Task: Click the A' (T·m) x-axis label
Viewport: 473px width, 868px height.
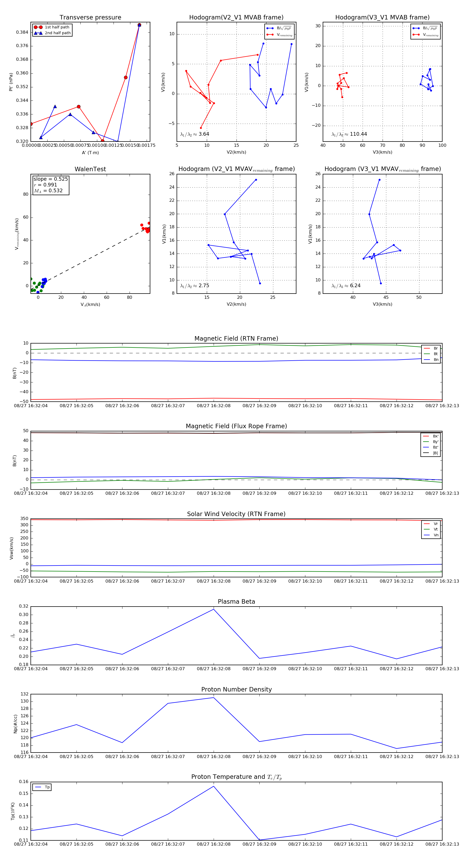Action: (x=90, y=153)
